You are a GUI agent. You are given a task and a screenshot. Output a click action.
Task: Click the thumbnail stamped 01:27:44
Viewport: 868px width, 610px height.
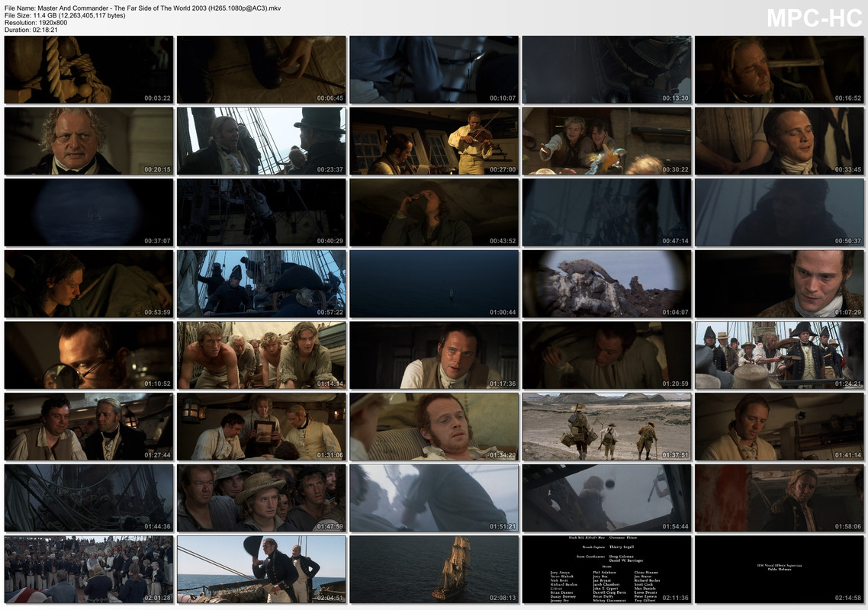88,427
